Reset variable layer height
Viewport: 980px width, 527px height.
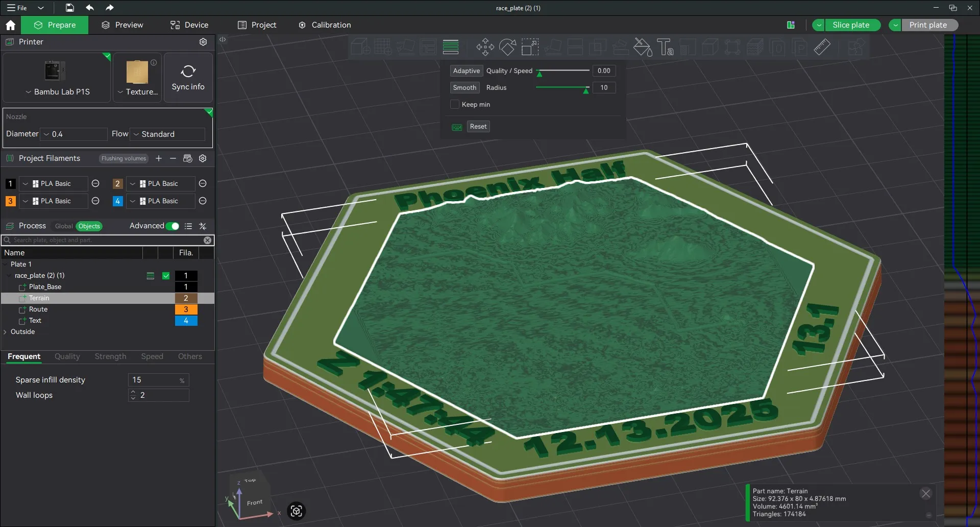[478, 127]
